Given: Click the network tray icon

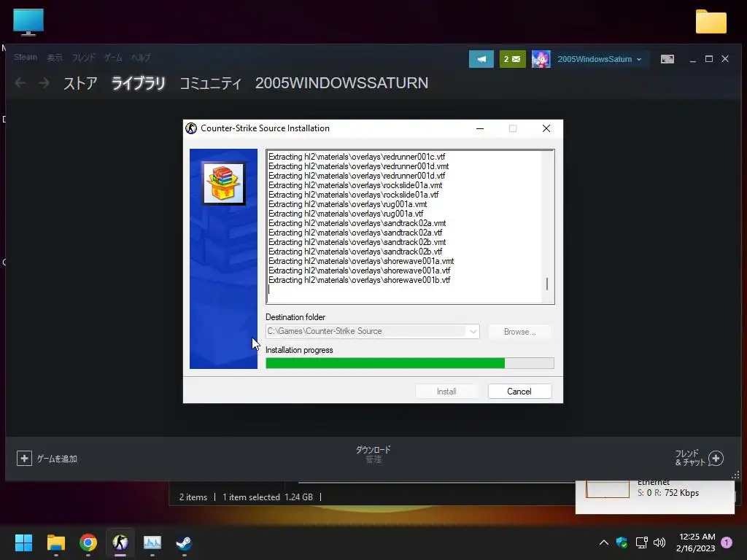Looking at the screenshot, I should (641, 542).
